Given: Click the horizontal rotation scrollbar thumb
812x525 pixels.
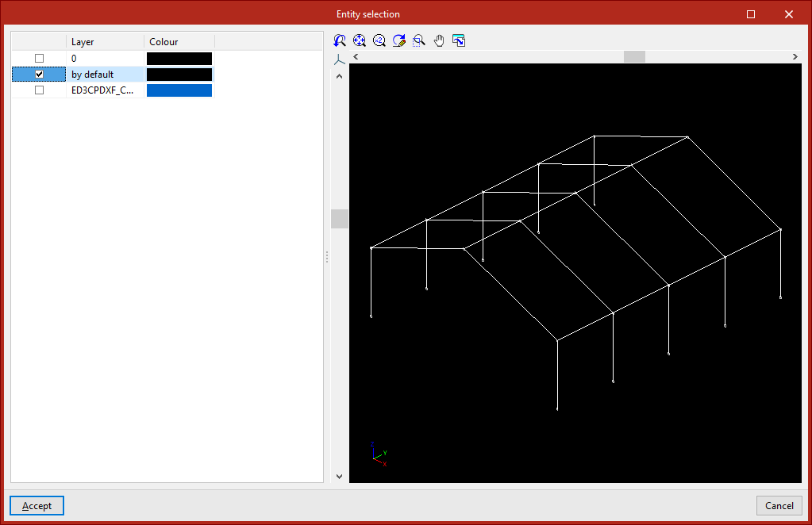Looking at the screenshot, I should coord(634,57).
